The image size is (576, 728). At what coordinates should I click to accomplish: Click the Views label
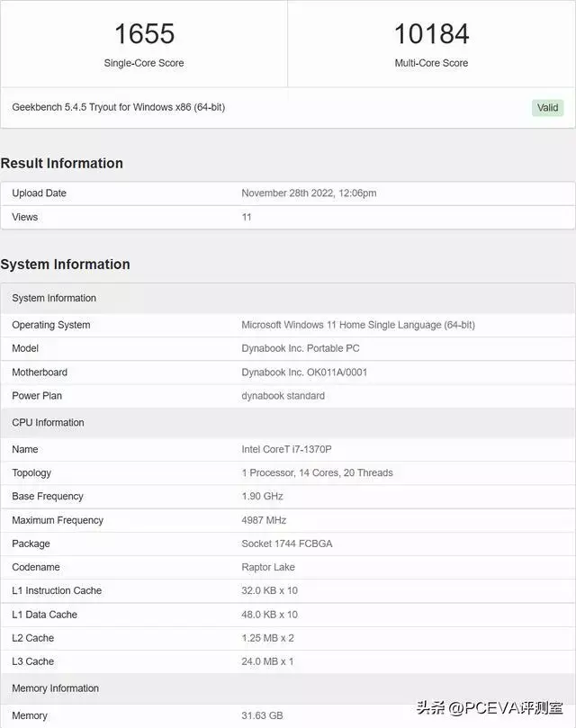click(24, 217)
